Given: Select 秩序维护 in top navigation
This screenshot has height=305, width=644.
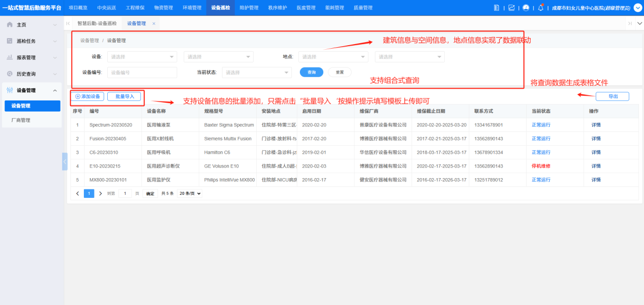Looking at the screenshot, I should click(x=278, y=8).
